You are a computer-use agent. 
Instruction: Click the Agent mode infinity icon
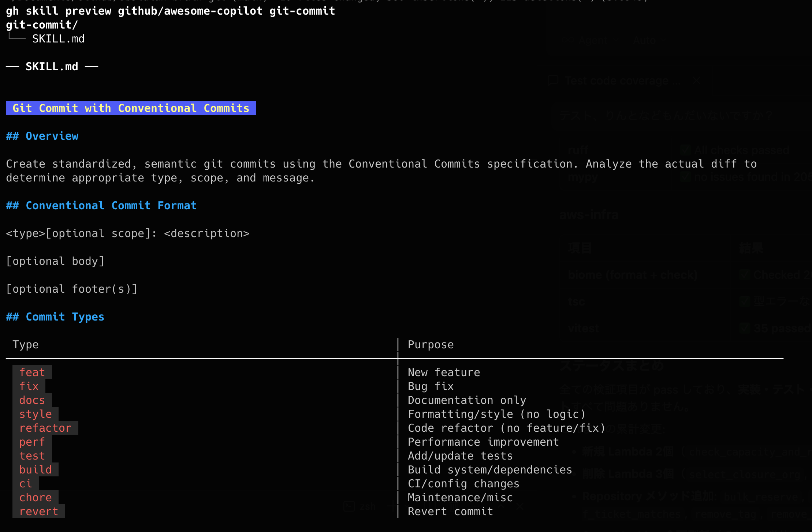568,40
